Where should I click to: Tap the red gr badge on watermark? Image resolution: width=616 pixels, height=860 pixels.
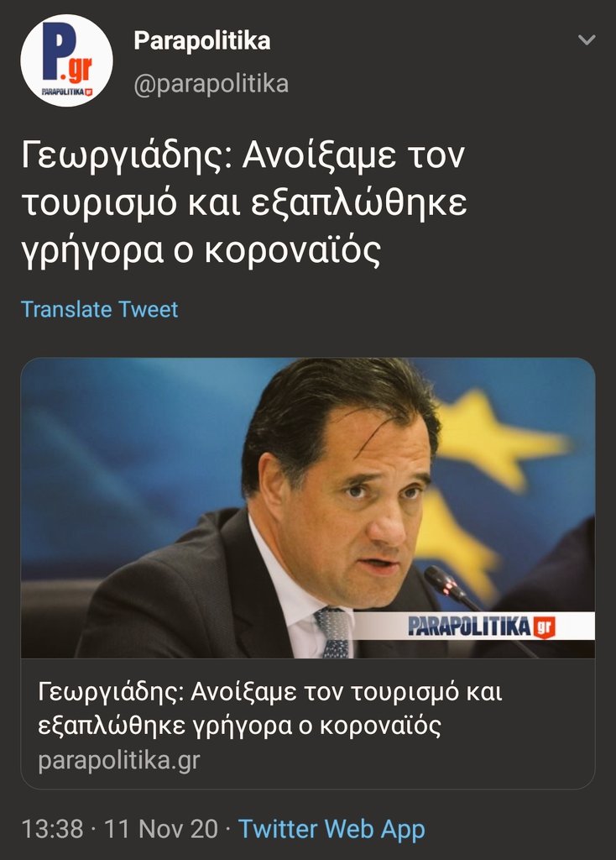click(x=544, y=627)
